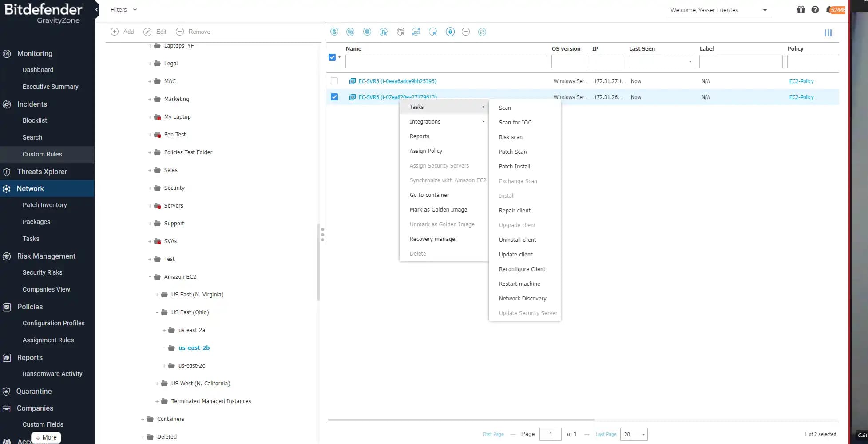Click the Refresh icon in the table toolbar
The height and width of the screenshot is (444, 868).
482,32
